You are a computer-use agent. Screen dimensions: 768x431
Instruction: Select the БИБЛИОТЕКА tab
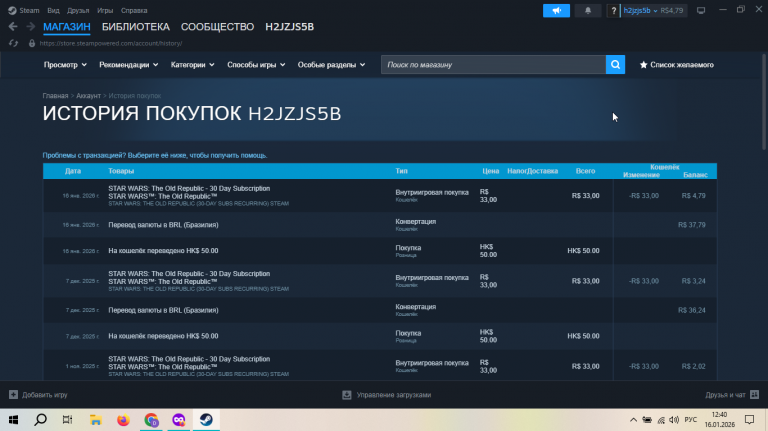(x=136, y=27)
